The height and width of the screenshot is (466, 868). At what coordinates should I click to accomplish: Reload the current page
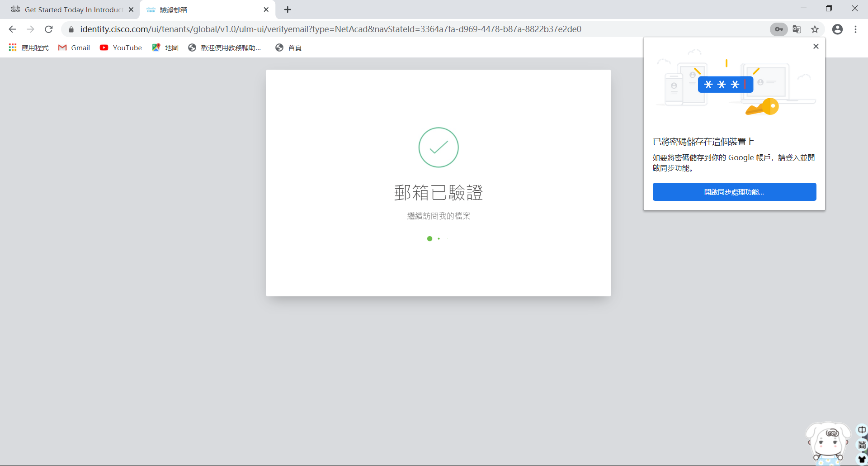[49, 29]
